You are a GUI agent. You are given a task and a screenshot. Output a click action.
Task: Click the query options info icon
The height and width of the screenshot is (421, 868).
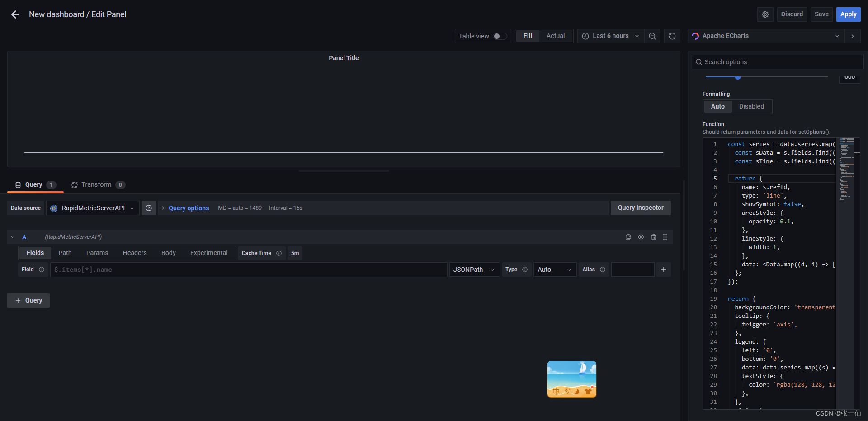(x=149, y=208)
